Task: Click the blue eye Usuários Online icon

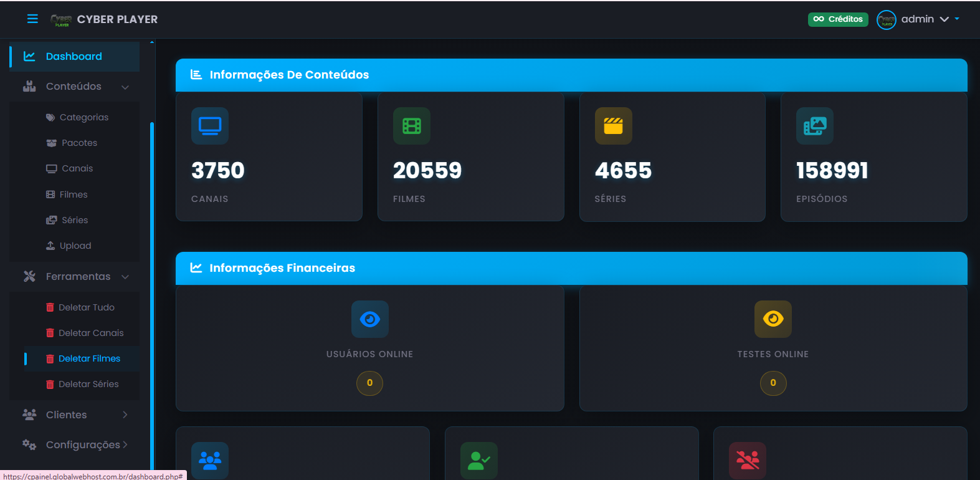Action: coord(369,319)
